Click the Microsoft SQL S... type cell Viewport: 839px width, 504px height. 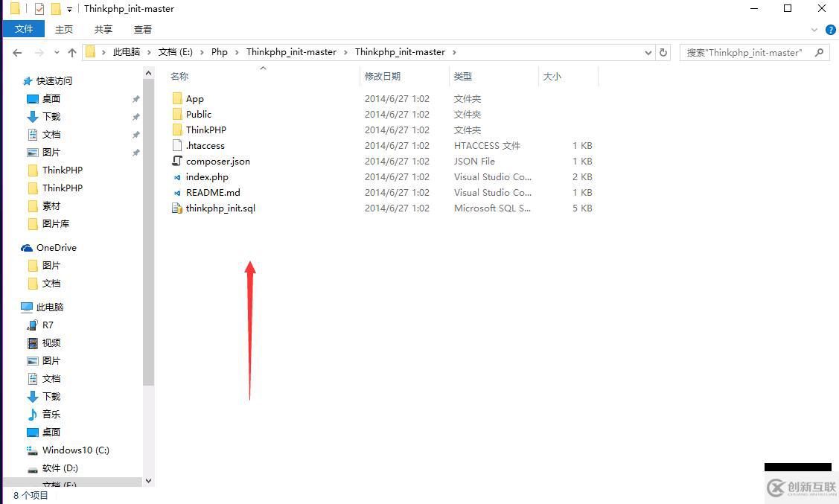[x=492, y=208]
